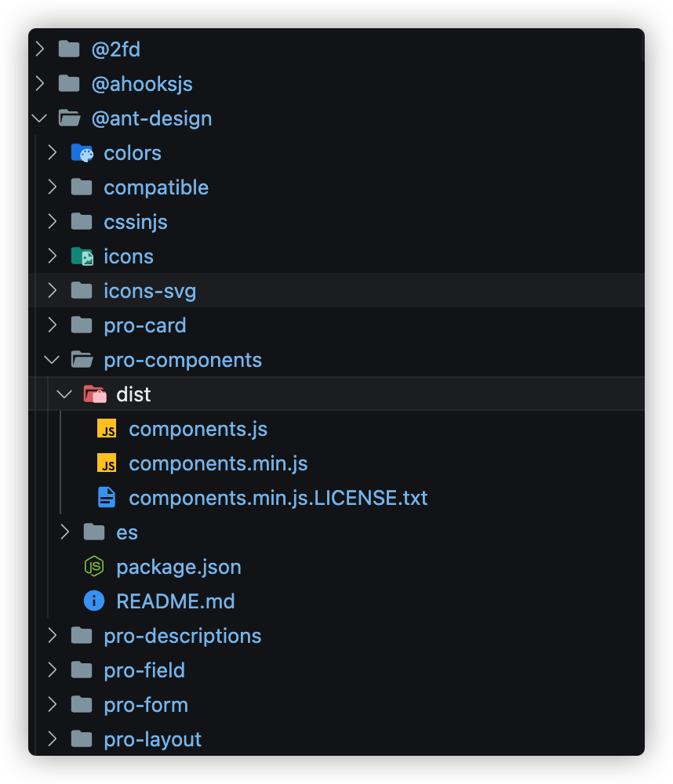The height and width of the screenshot is (784, 673).
Task: Click the JS icon beside components.js
Action: [107, 429]
